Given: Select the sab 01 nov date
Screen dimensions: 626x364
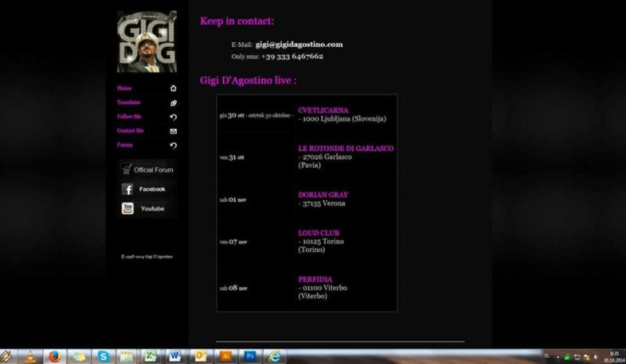Looking at the screenshot, I should tap(233, 200).
